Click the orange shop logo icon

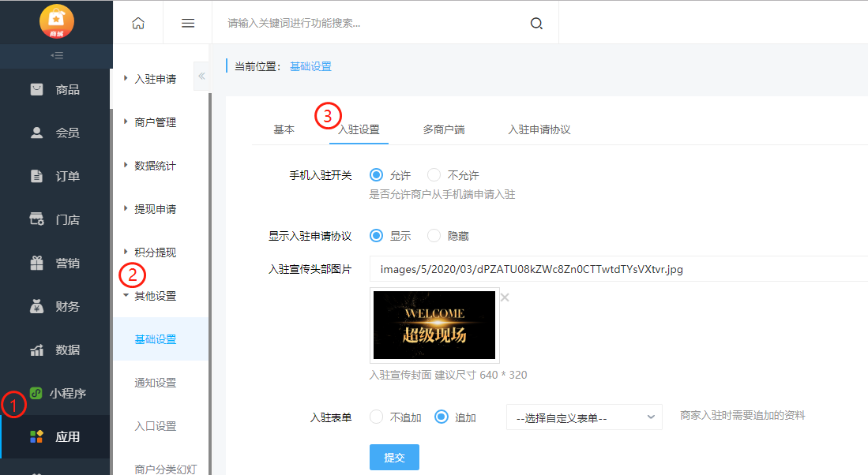point(56,21)
